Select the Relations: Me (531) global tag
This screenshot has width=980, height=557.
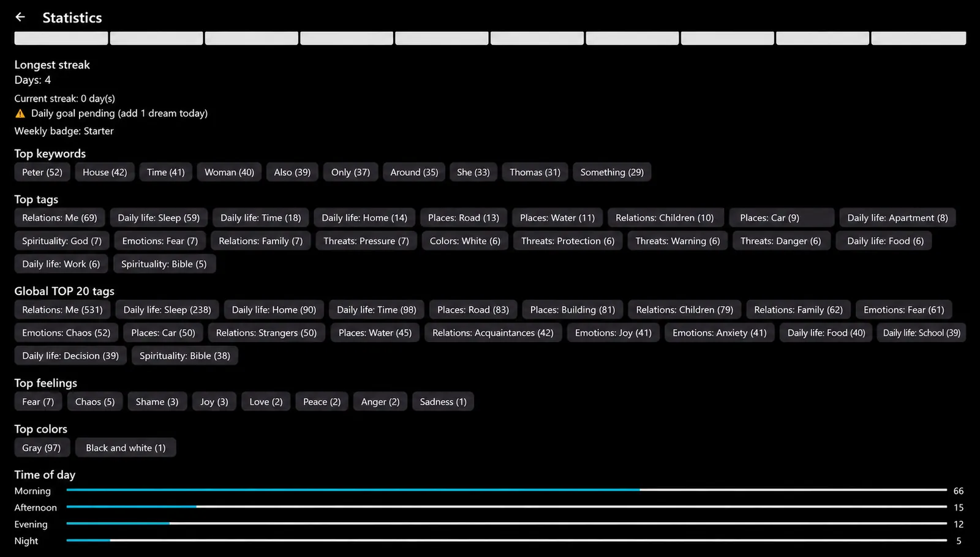pos(62,310)
